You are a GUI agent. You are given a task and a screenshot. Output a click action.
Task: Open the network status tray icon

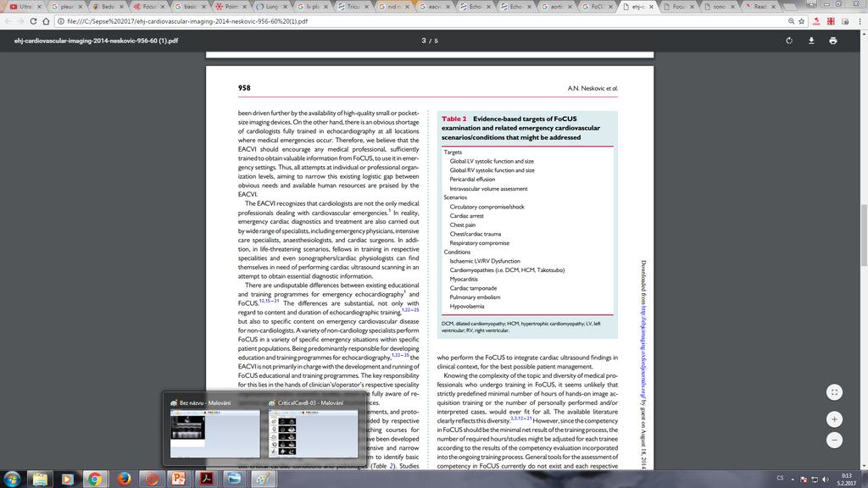[815, 480]
